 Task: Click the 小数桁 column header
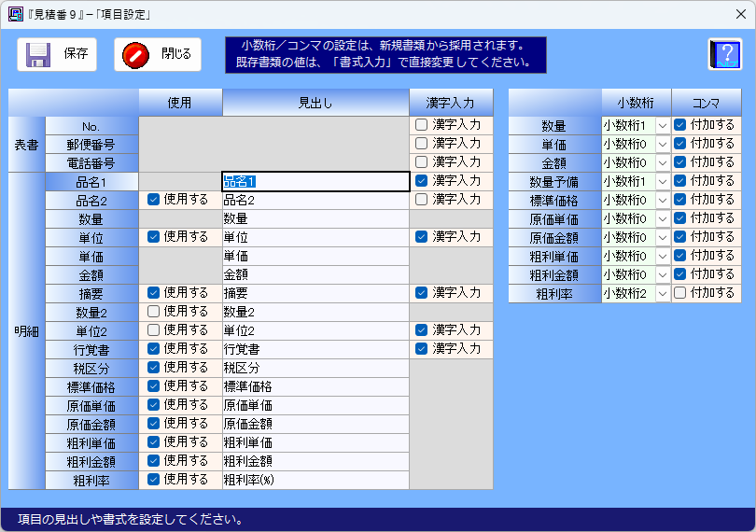[636, 103]
